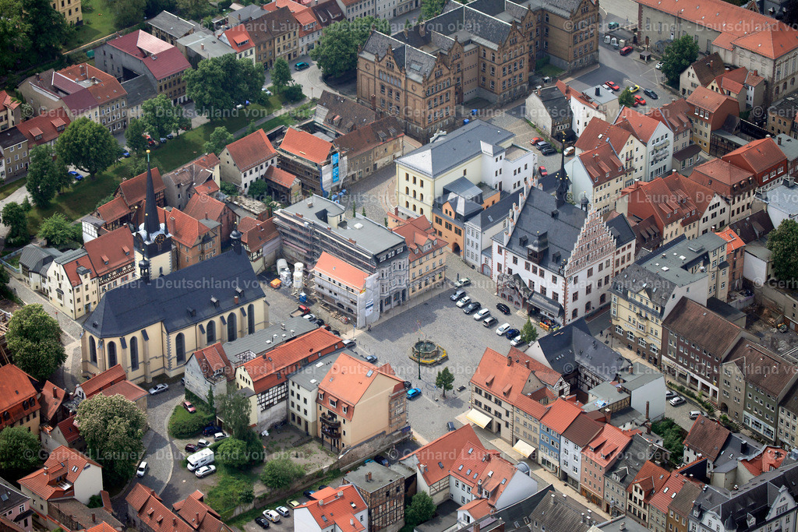
Task: Click the small tree in the market square
Action: click(x=445, y=380)
